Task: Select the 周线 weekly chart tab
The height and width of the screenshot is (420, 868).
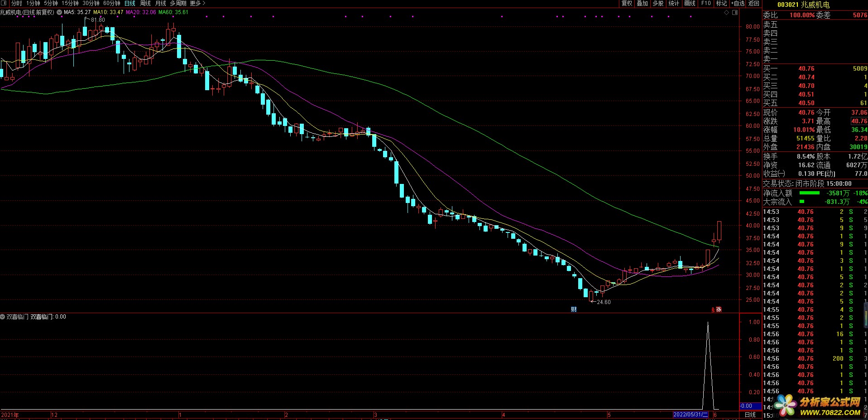Action: [145, 3]
